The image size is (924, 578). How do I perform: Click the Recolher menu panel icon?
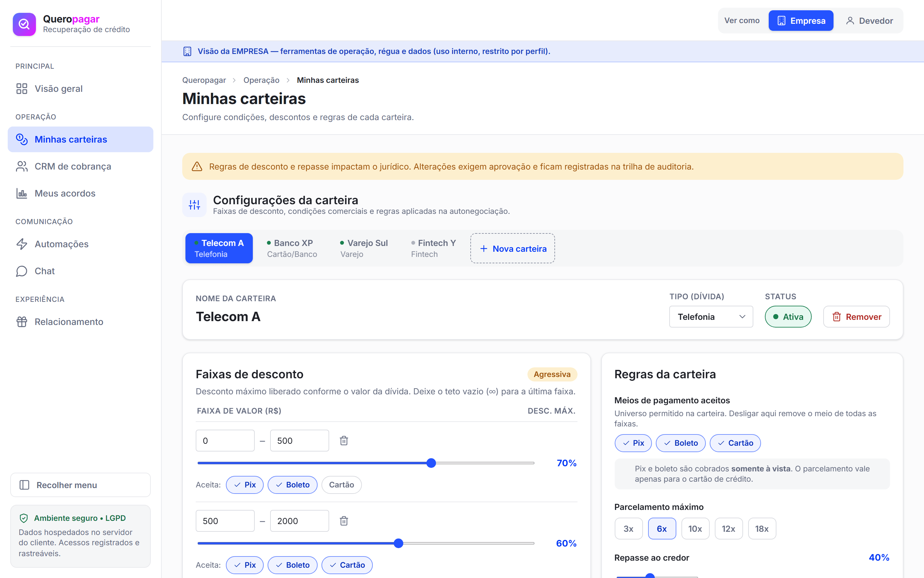24,485
